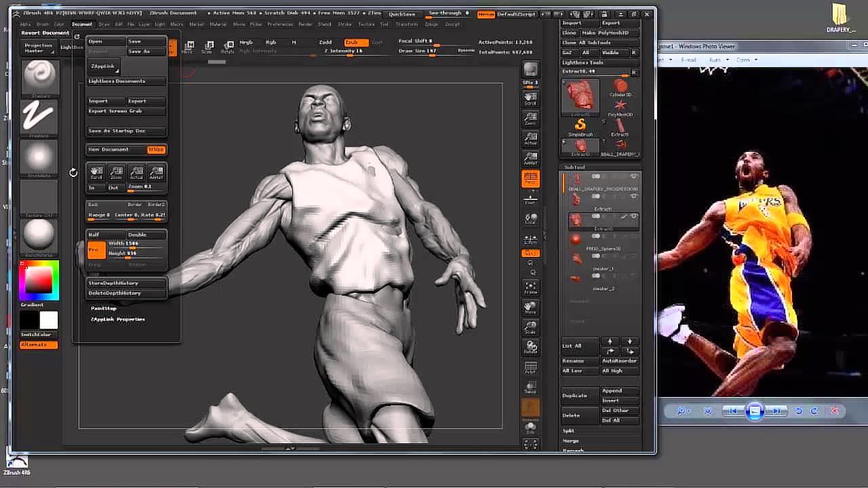Toggle the WSize button on
The height and width of the screenshot is (488, 868).
(156, 150)
